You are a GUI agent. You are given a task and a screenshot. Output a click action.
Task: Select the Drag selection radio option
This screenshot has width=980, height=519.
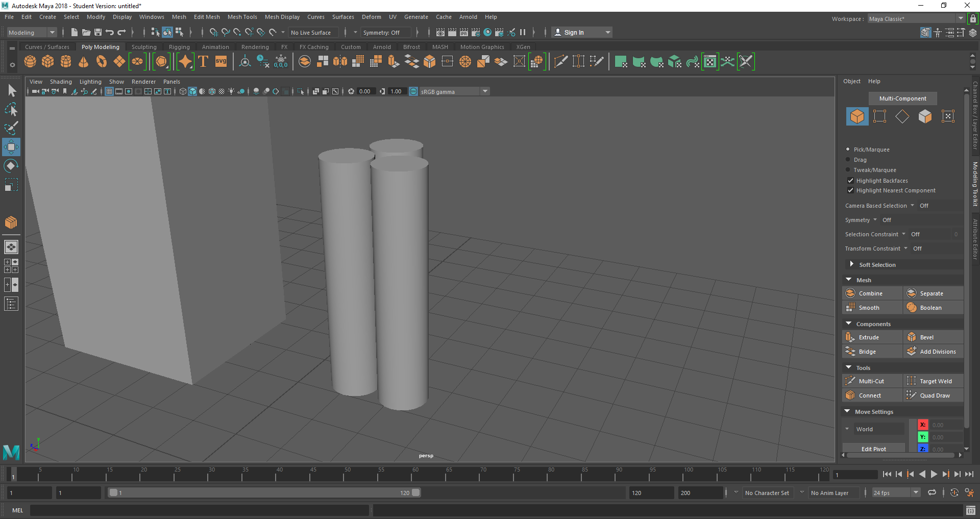click(848, 160)
